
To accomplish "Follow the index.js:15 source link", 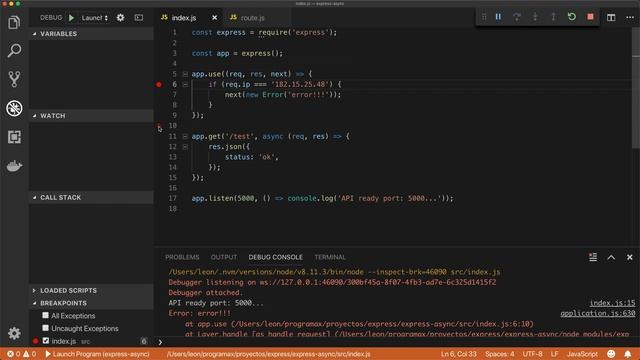I will (x=612, y=303).
